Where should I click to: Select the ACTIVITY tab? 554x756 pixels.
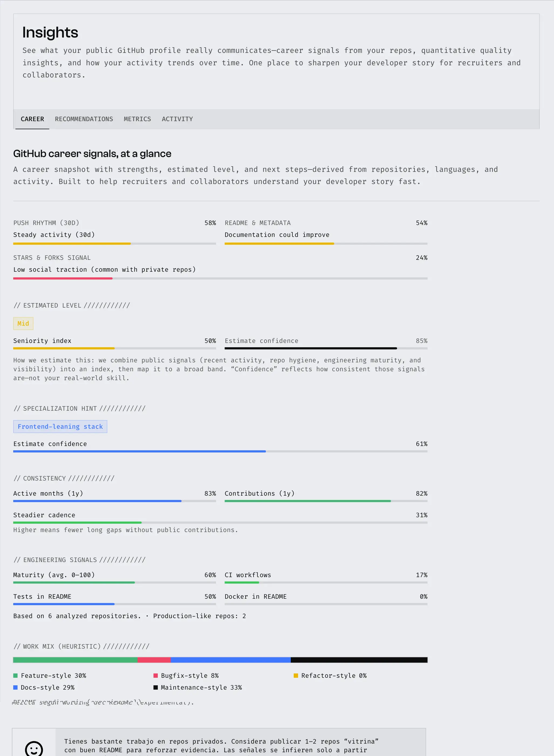click(177, 119)
